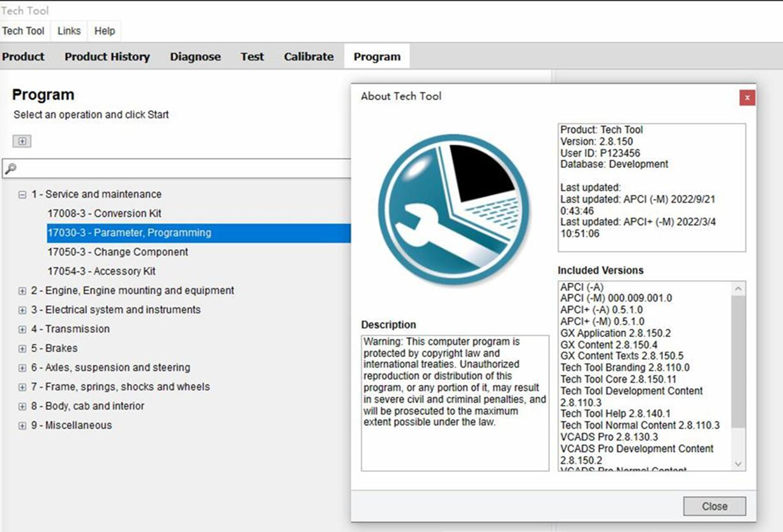This screenshot has width=783, height=532.
Task: Expand the 9 - Miscellaneous node
Action: (x=22, y=425)
